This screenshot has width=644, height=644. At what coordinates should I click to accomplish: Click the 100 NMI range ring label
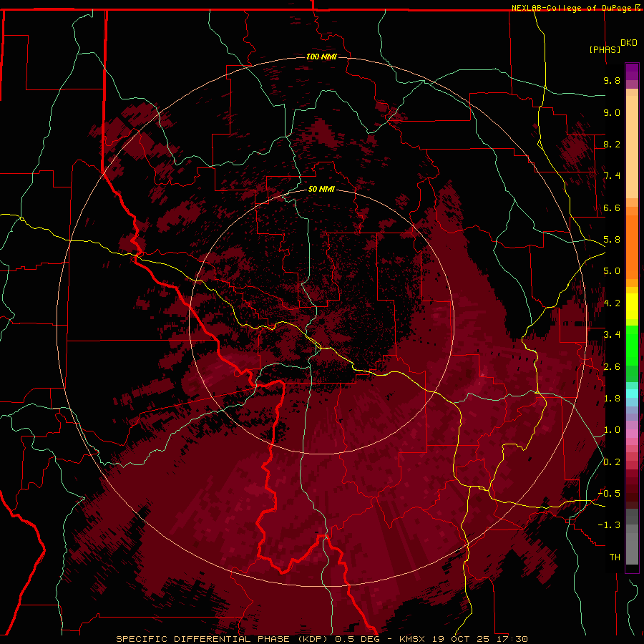[321, 57]
